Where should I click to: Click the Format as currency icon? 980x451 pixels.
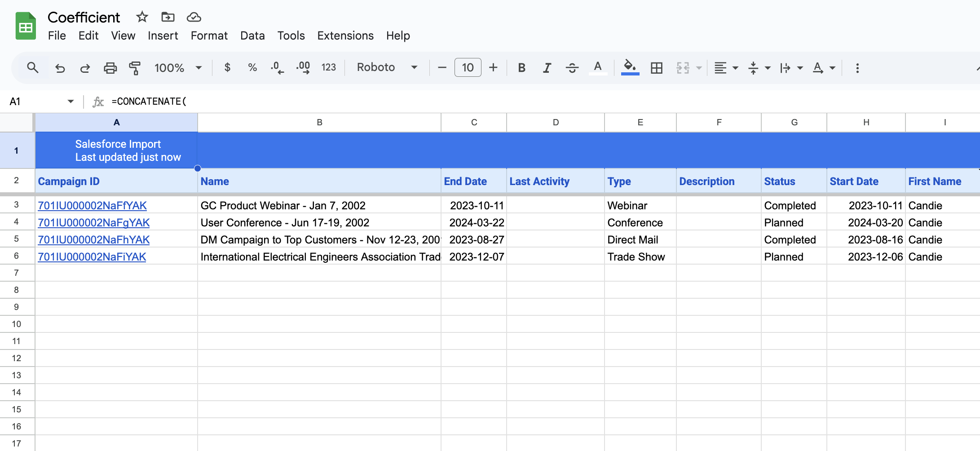pyautogui.click(x=227, y=68)
